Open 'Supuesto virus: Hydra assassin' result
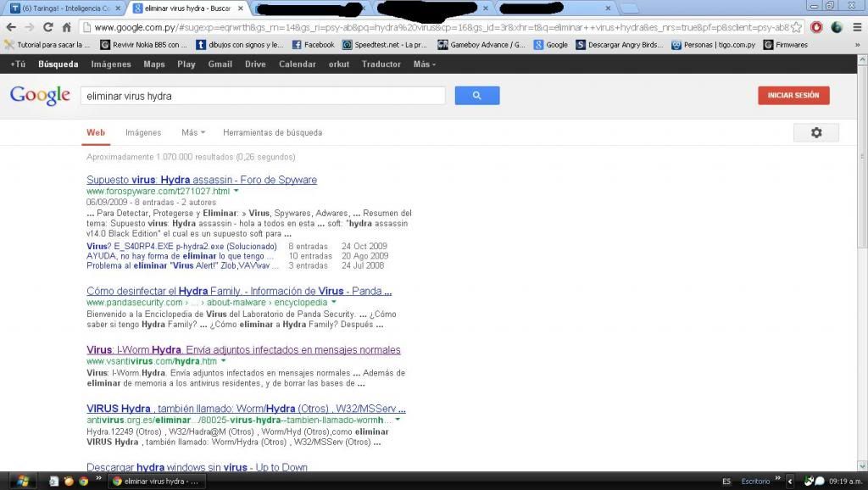868x490 pixels. [202, 180]
